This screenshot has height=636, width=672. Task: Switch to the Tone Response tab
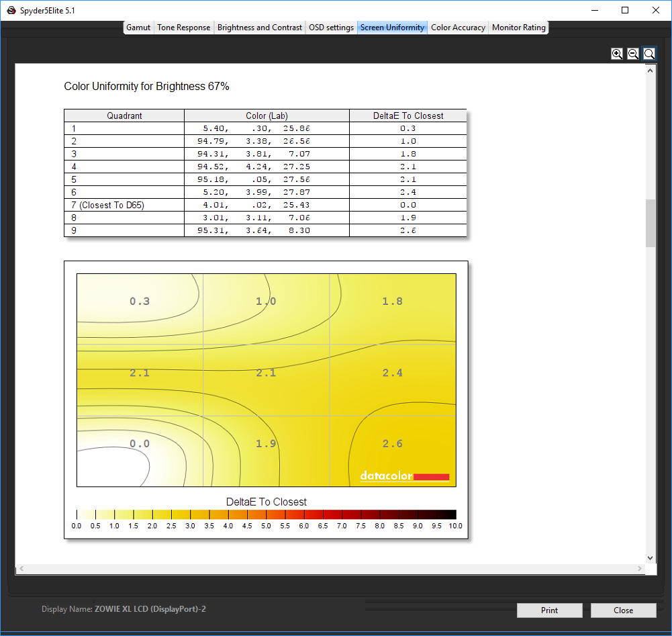point(183,28)
